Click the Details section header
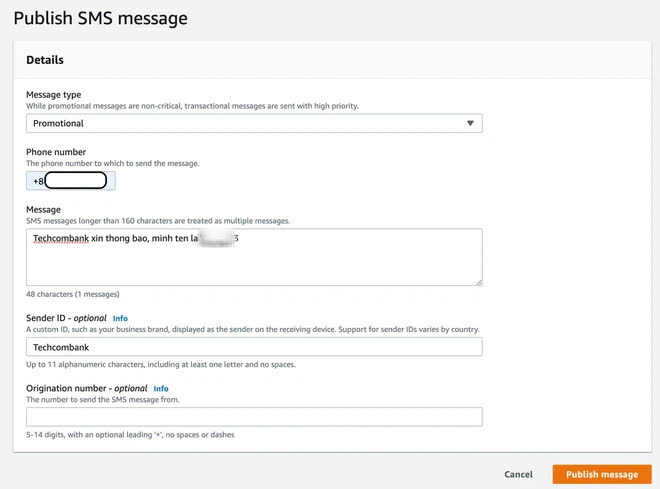This screenshot has width=660, height=489. click(45, 60)
